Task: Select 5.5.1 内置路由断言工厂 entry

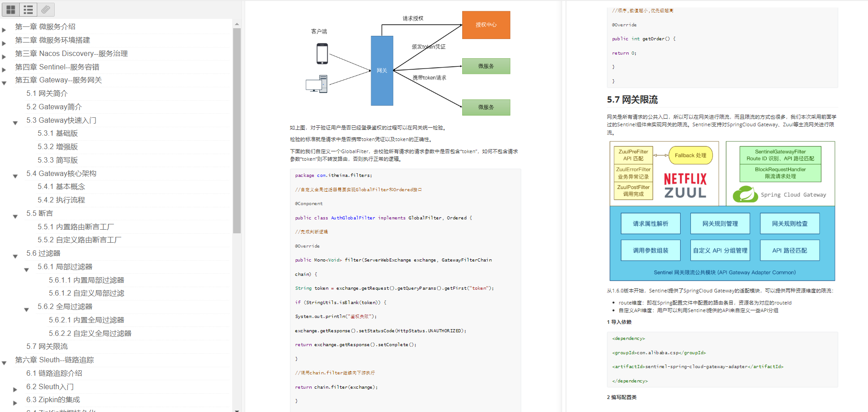Action: coord(76,227)
